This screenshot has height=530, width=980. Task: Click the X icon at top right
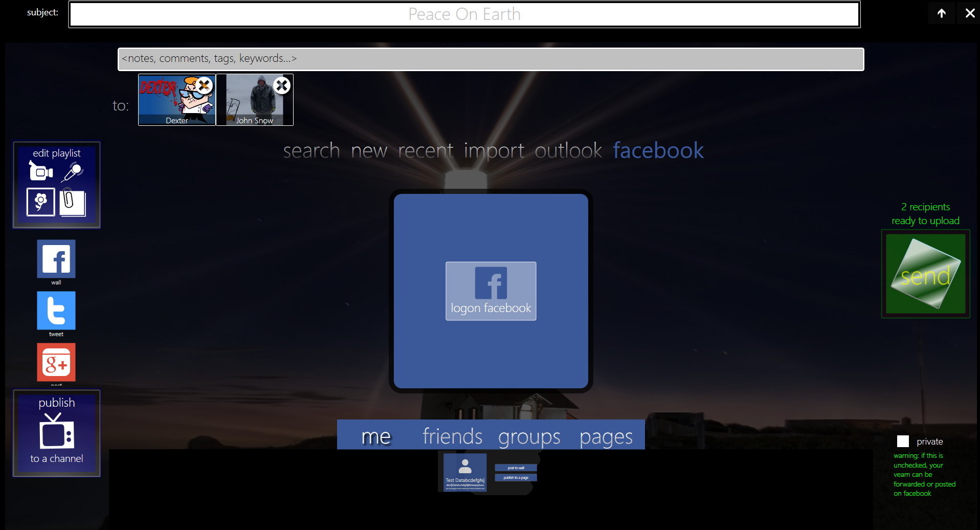[x=970, y=13]
